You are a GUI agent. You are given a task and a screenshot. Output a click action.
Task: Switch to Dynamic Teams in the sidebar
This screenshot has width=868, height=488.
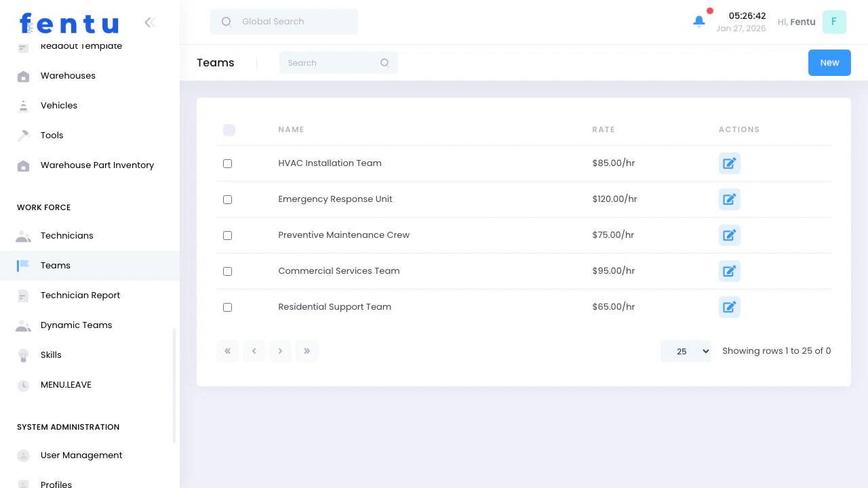[x=76, y=325]
